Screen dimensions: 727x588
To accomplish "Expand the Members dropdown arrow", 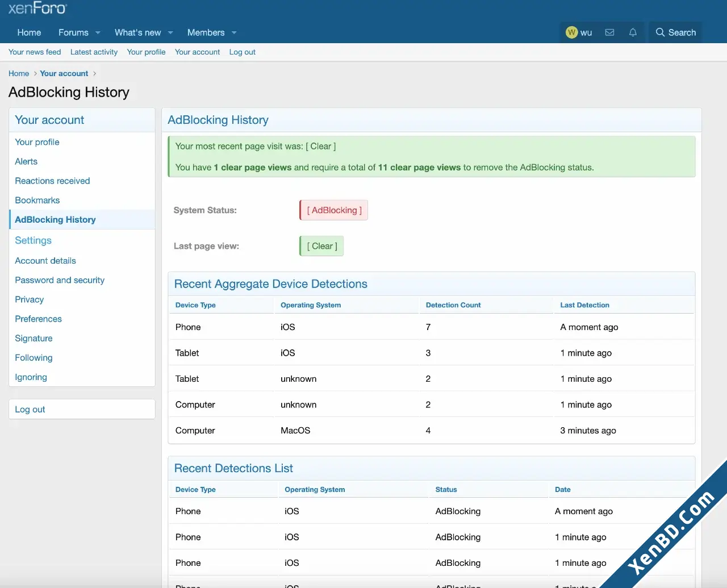I will pos(234,32).
